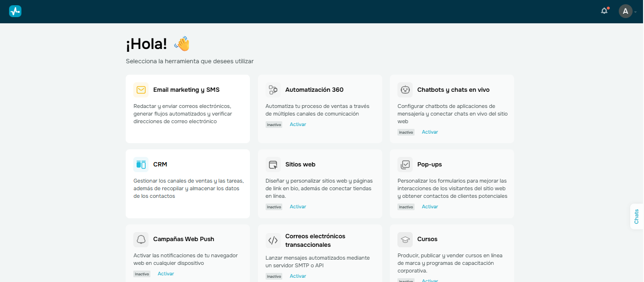Activate Campañas Web Push notifications
644x282 pixels.
click(166, 273)
